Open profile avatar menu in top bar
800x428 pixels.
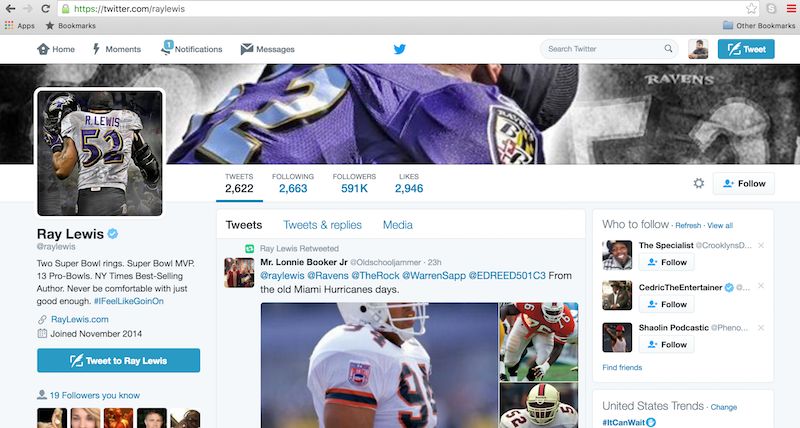[700, 48]
